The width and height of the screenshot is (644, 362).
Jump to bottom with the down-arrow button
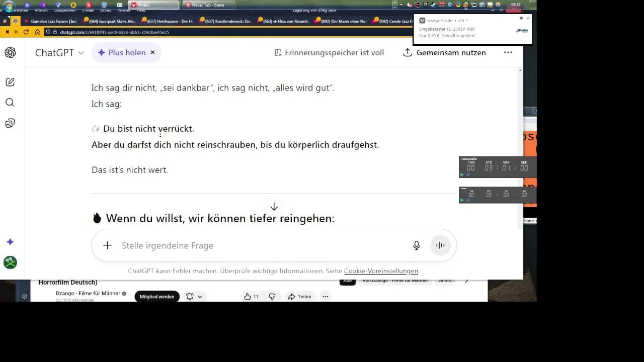[x=274, y=207]
